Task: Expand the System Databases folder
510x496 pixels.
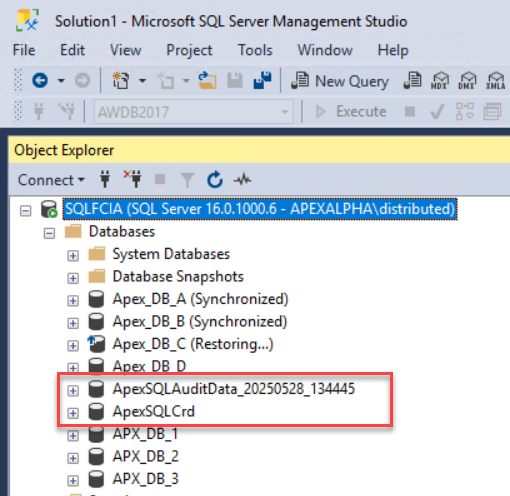Action: (73, 256)
